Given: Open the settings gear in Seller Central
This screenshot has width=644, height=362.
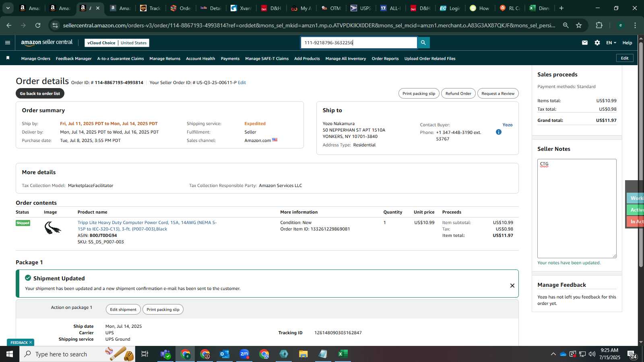Looking at the screenshot, I should [597, 43].
